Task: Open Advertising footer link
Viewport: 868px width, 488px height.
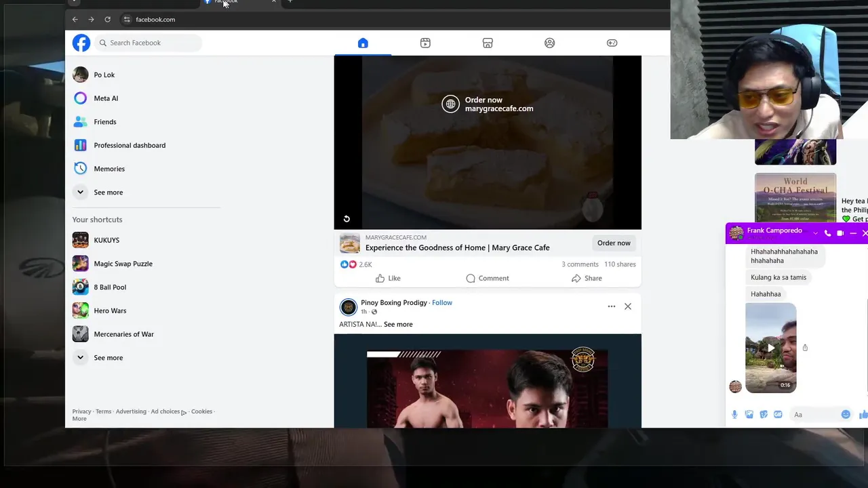Action: (131, 411)
